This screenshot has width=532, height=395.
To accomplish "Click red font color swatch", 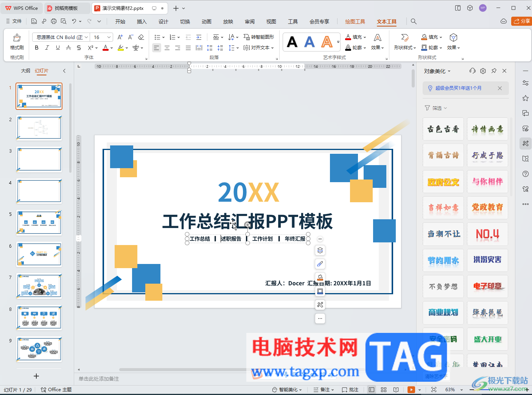I will pyautogui.click(x=106, y=48).
